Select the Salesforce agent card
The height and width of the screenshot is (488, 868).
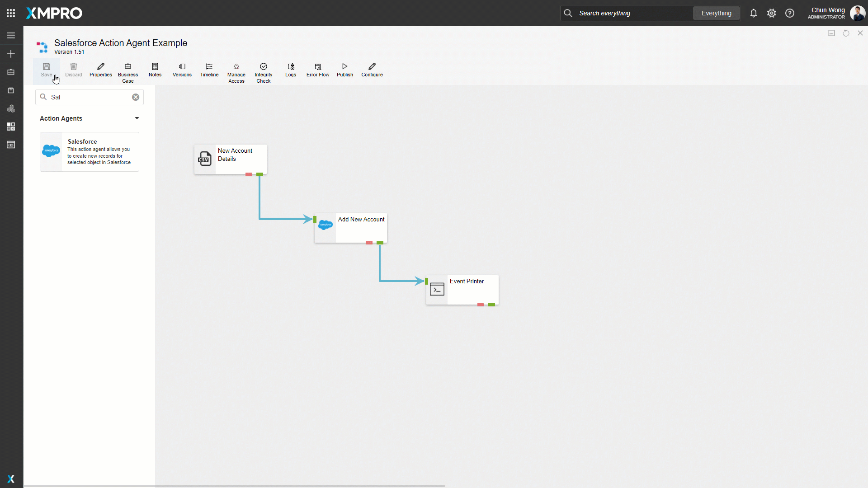point(90,152)
